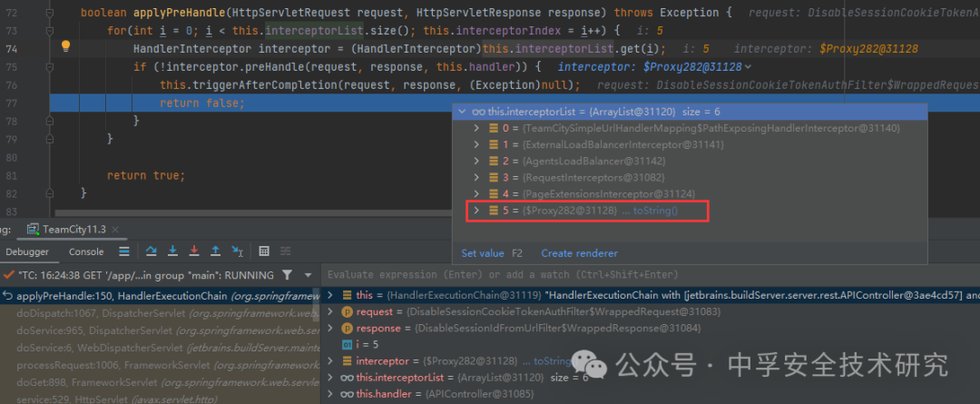The width and height of the screenshot is (980, 404).
Task: Click the 'return true;' code on line 81
Action: pos(145,176)
